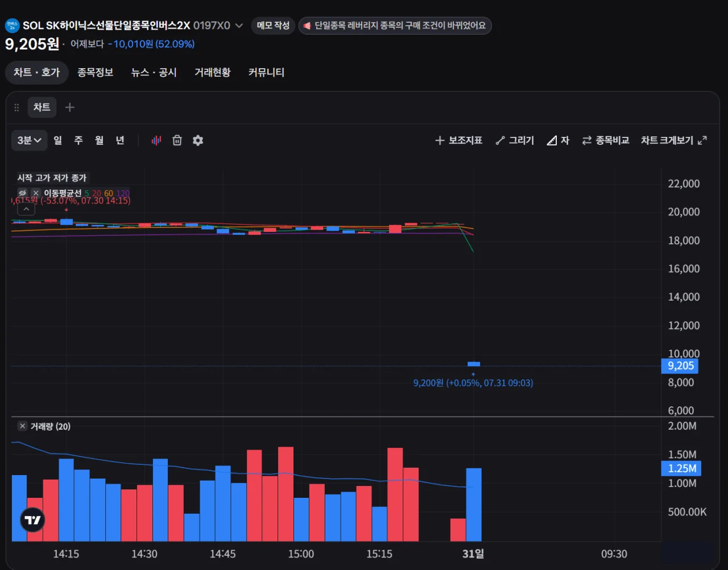Switch chart to weekly (주) period
This screenshot has height=570, width=728.
click(x=78, y=140)
